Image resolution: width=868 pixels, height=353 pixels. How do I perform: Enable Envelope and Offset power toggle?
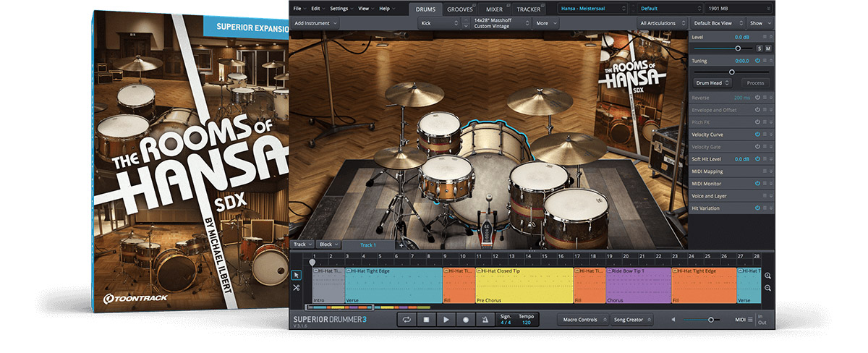click(x=757, y=110)
